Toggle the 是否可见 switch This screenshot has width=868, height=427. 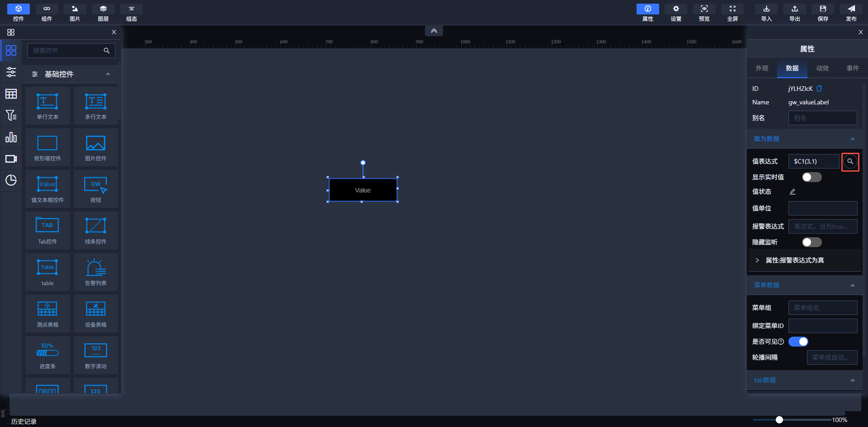click(x=798, y=342)
